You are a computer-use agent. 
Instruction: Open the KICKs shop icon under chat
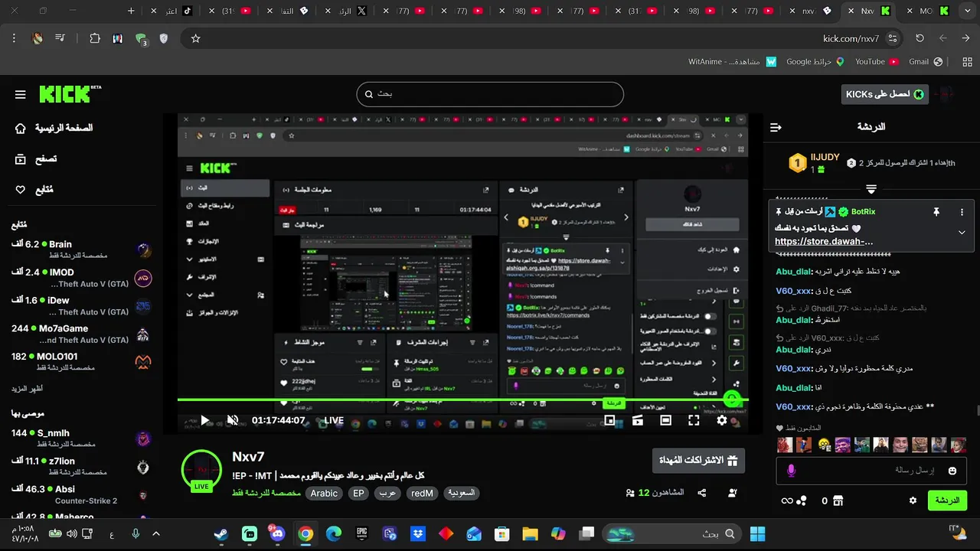coord(838,500)
